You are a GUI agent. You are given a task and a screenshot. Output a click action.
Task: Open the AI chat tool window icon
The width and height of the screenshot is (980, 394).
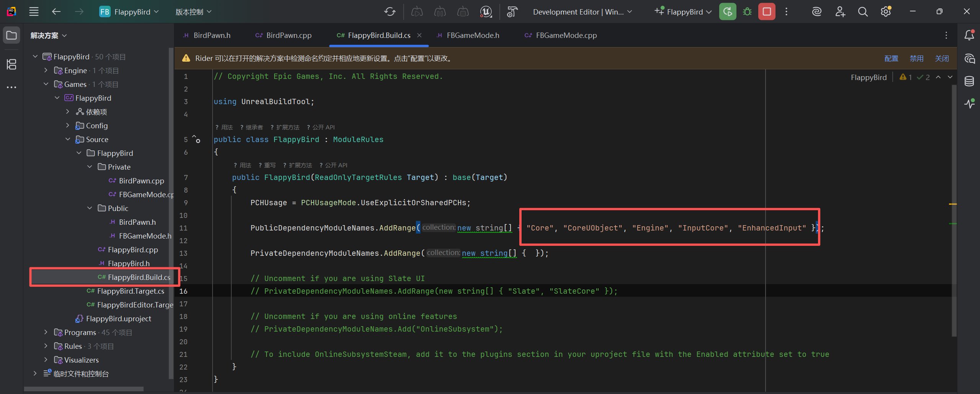click(x=969, y=59)
